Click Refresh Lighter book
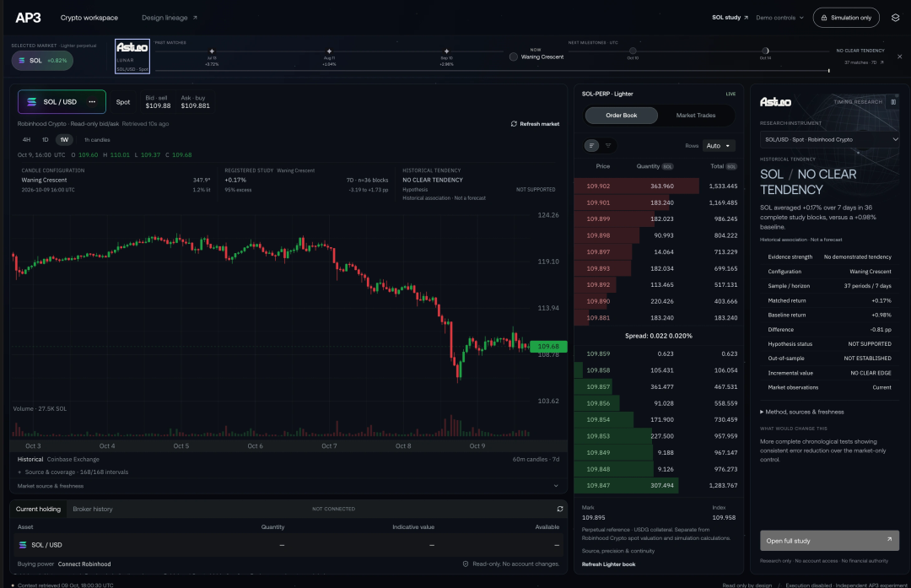911x588 pixels. pos(608,564)
